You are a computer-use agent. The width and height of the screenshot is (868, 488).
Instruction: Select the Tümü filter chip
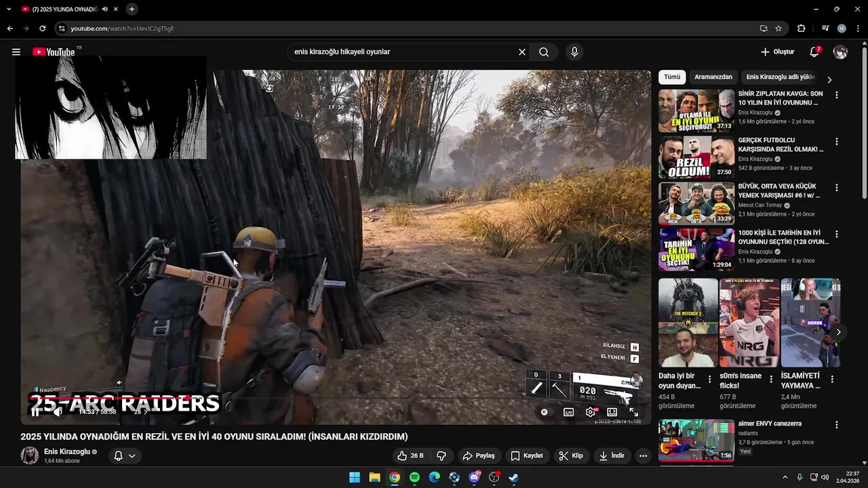[672, 77]
